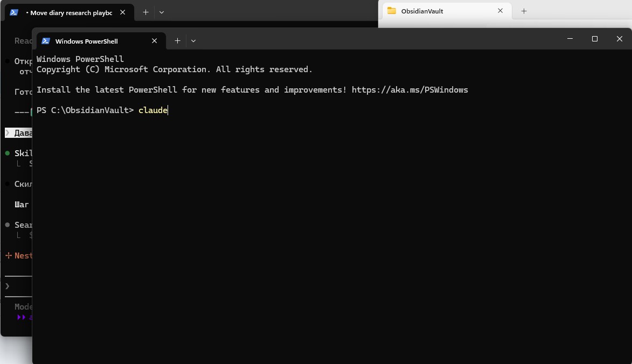Close the Move diary research tab
Screen dimensions: 632x364
[x=122, y=12]
